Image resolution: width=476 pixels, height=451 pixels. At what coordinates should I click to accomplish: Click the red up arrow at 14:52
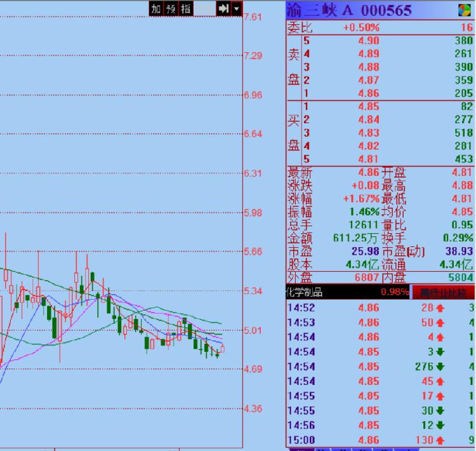(x=440, y=308)
